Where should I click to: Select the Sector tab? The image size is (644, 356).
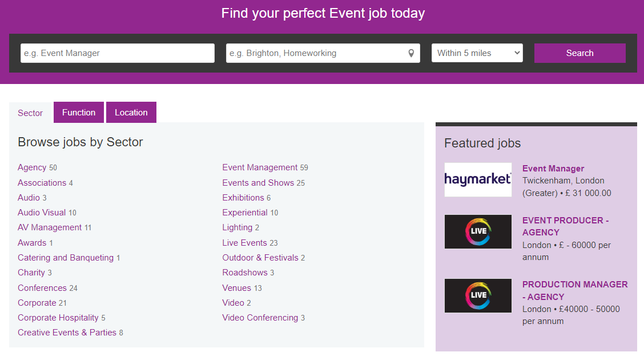pyautogui.click(x=30, y=113)
